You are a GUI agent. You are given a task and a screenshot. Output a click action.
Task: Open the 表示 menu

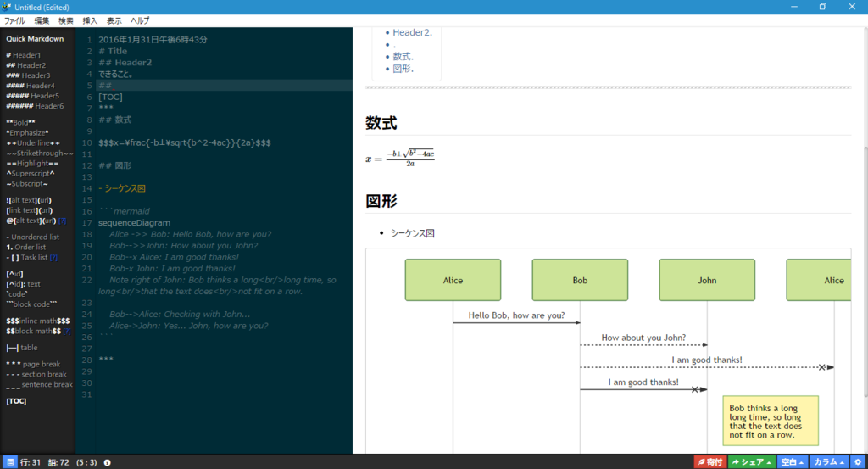click(x=114, y=20)
